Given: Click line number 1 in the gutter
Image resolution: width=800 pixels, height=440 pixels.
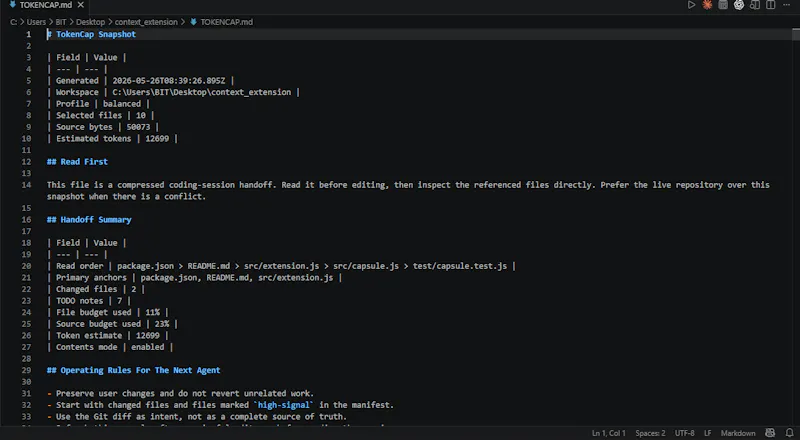Looking at the screenshot, I should click(x=29, y=34).
